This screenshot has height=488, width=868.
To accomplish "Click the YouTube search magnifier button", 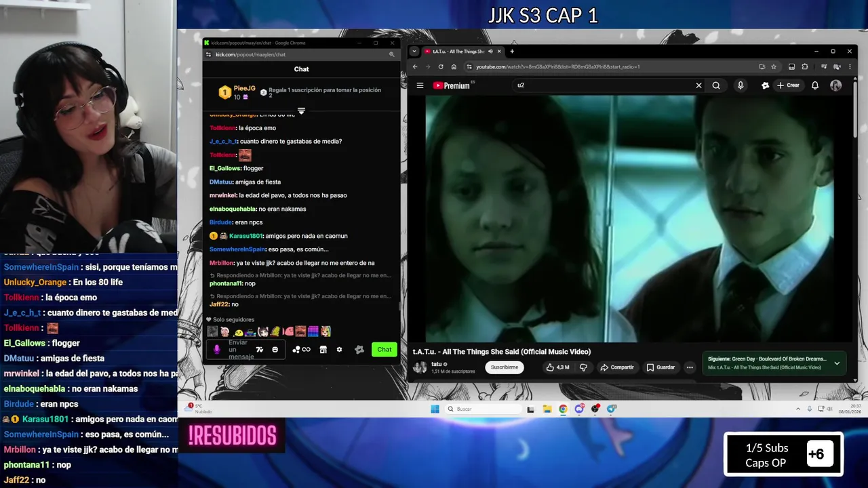I will click(716, 85).
